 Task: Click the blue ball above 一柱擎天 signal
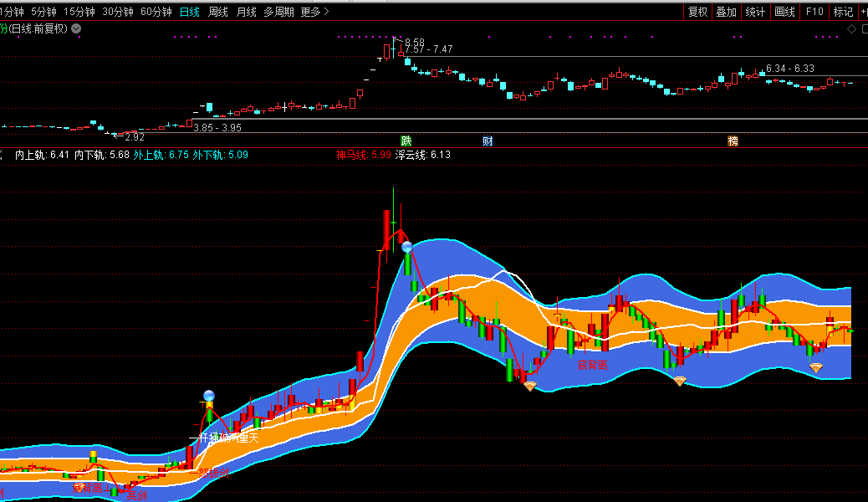tap(208, 396)
